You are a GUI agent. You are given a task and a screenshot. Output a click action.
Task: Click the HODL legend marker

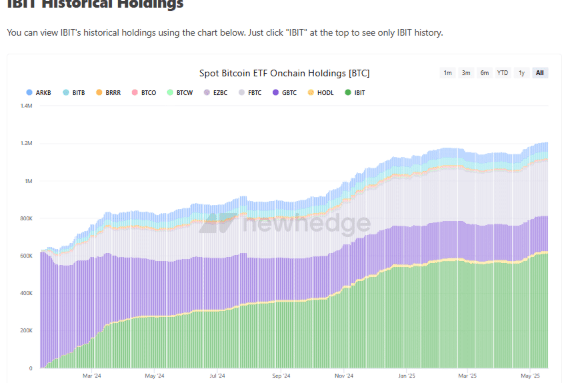(x=311, y=93)
